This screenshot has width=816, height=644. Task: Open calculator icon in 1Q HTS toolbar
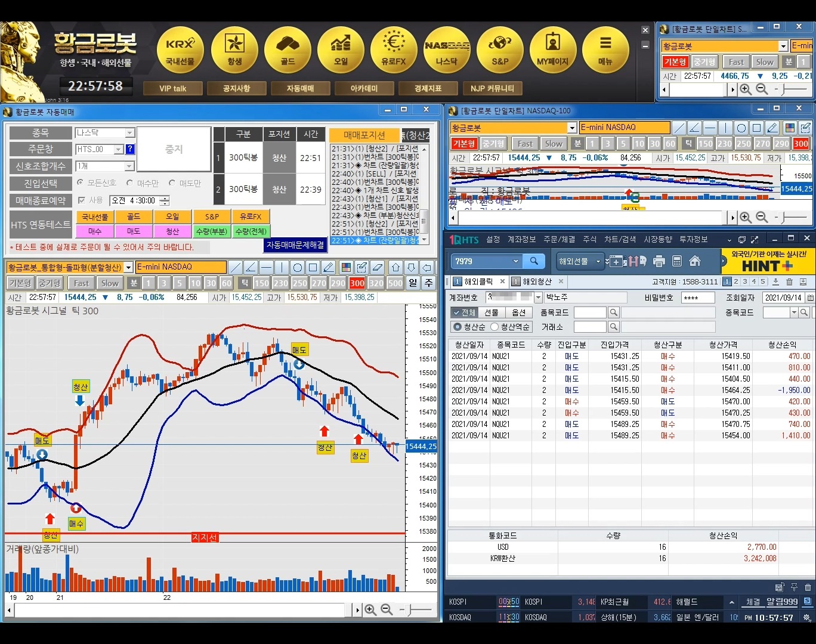(x=677, y=261)
